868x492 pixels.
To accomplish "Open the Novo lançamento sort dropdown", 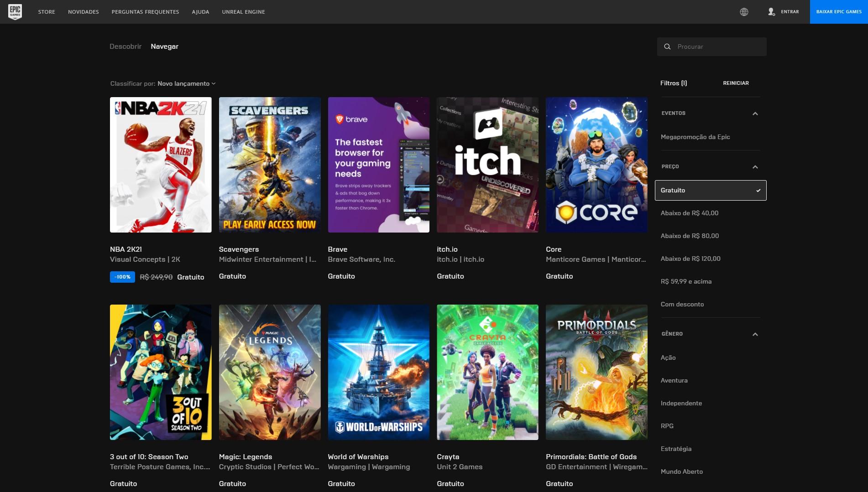I will click(x=186, y=83).
